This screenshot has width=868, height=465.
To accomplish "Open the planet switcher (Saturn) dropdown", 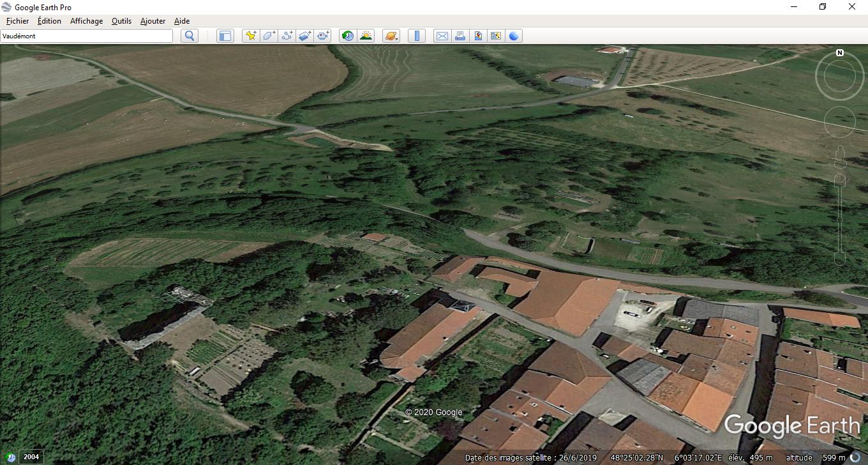I will pyautogui.click(x=391, y=36).
